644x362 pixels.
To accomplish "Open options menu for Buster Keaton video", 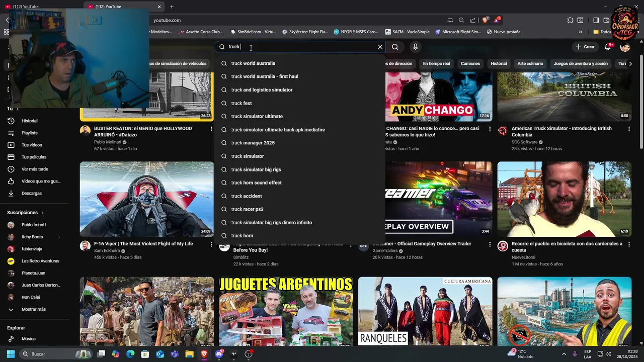I will [x=211, y=129].
